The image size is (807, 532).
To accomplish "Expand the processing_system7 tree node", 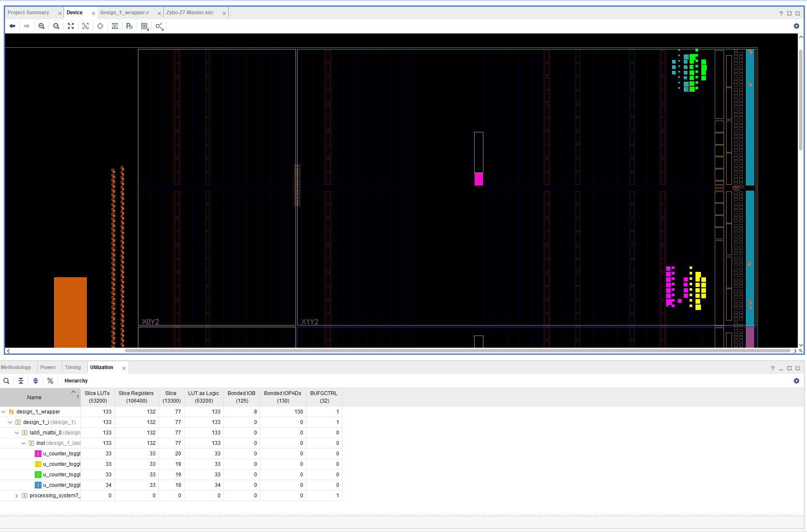I will [17, 496].
